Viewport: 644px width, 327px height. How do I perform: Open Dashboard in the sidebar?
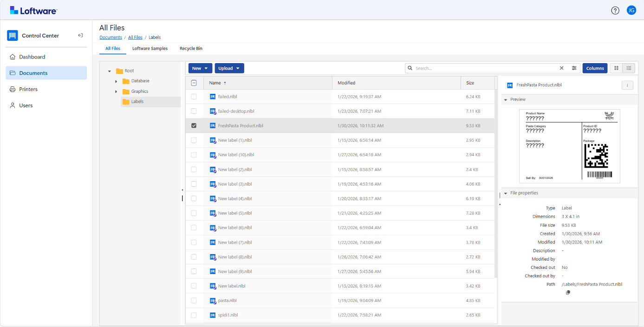46,57
